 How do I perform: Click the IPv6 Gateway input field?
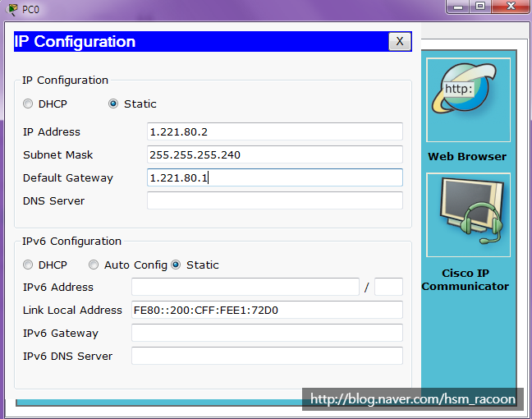267,333
